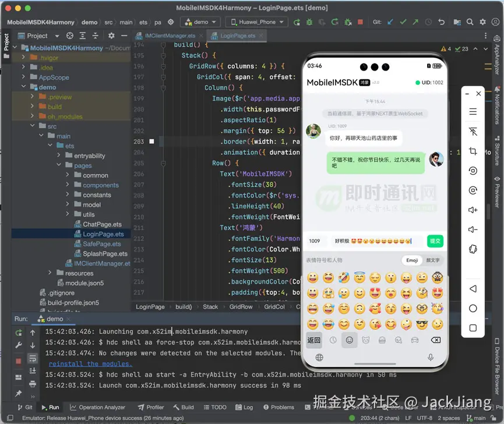Collapse the pages folder

(x=59, y=165)
